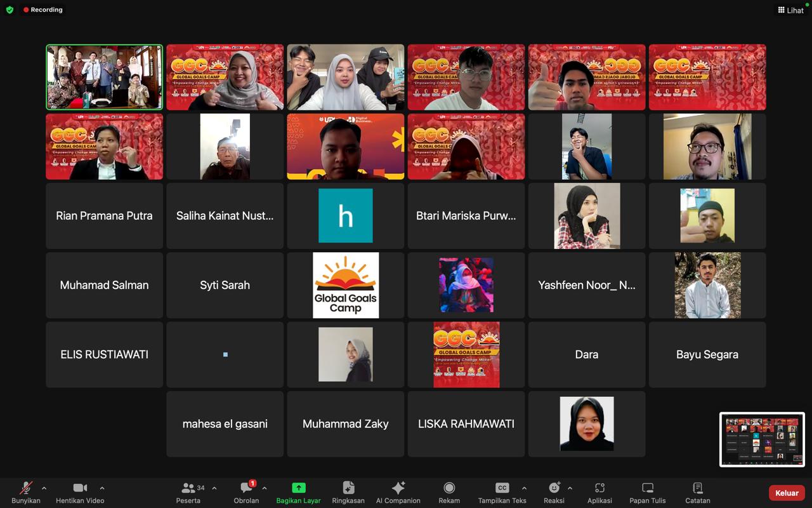Open the Peserta participants panel
812x508 pixels.
point(188,492)
